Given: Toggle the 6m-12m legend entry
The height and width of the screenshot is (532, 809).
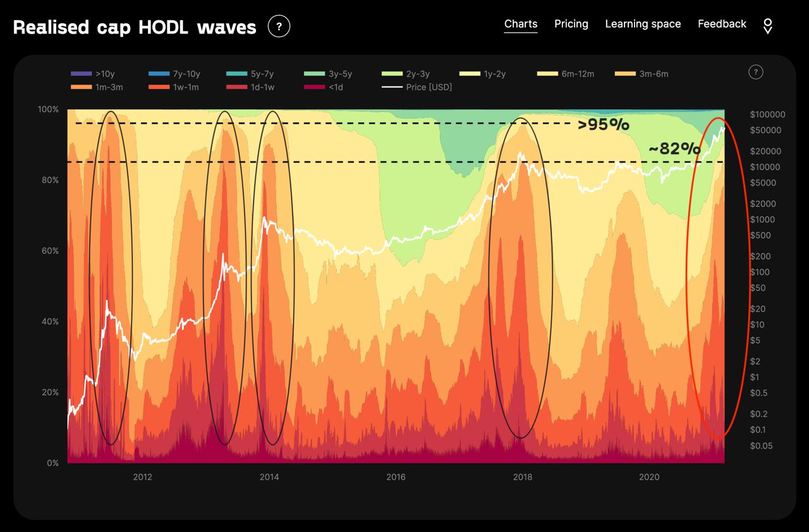Looking at the screenshot, I should point(566,74).
